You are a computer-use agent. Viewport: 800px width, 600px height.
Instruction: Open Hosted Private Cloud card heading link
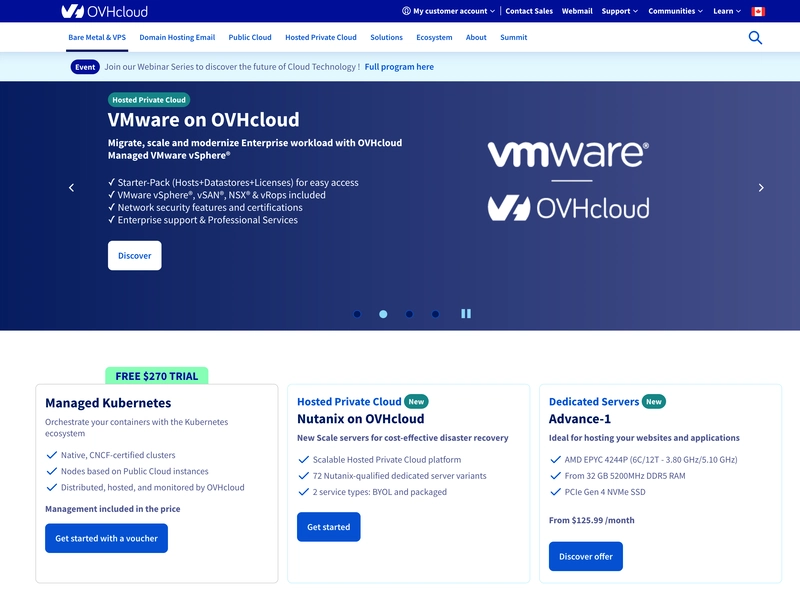pos(349,402)
